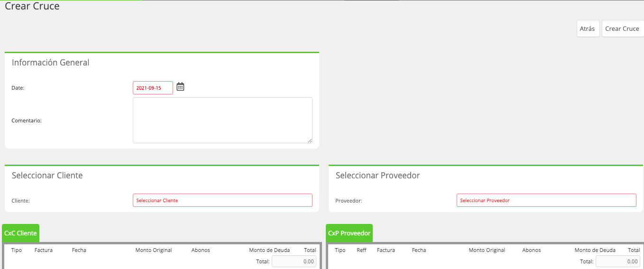Click the Monto Original header in CxC table
This screenshot has width=644, height=269.
tap(154, 250)
